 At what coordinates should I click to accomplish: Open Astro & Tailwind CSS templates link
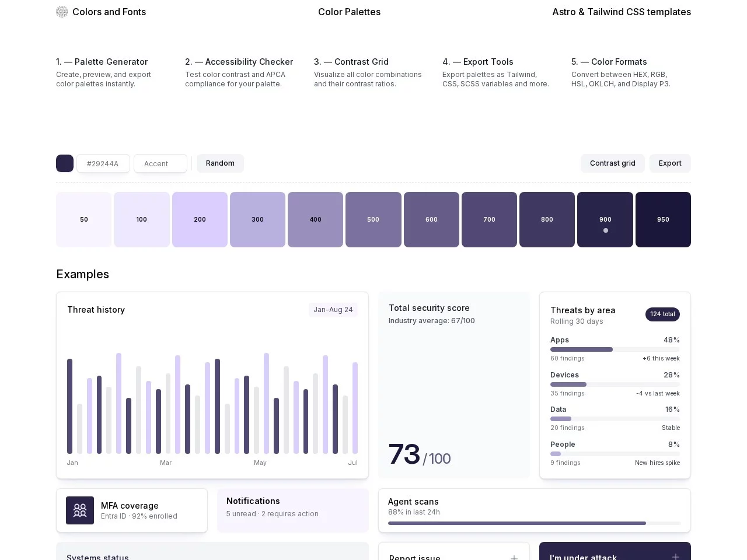point(621,12)
